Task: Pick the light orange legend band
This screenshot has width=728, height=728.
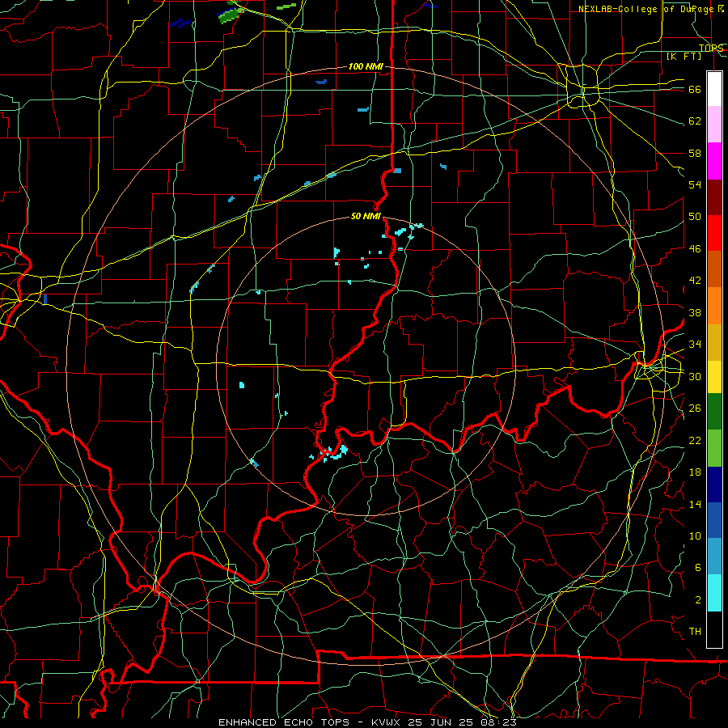Action: (714, 306)
